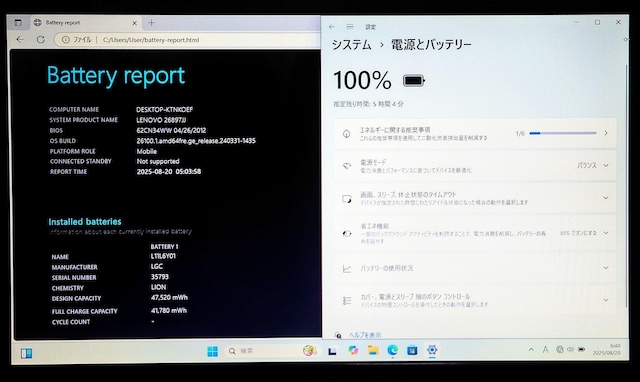Click the Installed batteries heading
Viewport: 640px width, 382px height.
click(x=85, y=222)
